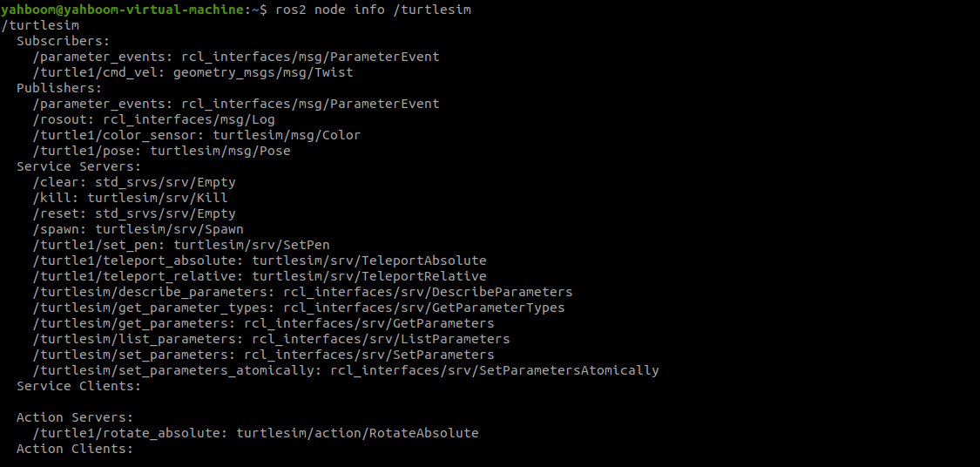Click the /turtle1/set_pen service entry
Image resolution: width=980 pixels, height=467 pixels.
click(181, 245)
